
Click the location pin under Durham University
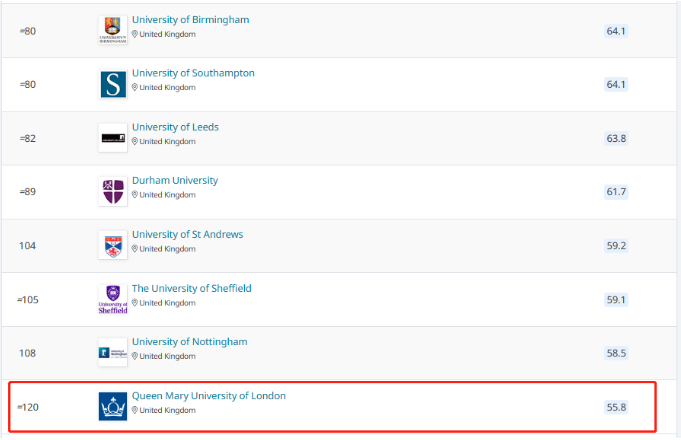point(135,195)
